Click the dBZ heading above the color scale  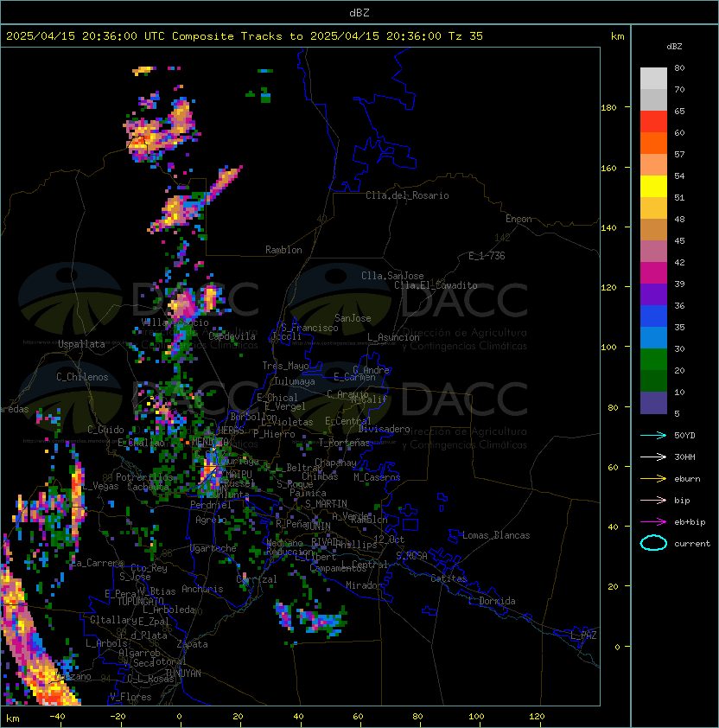[674, 47]
